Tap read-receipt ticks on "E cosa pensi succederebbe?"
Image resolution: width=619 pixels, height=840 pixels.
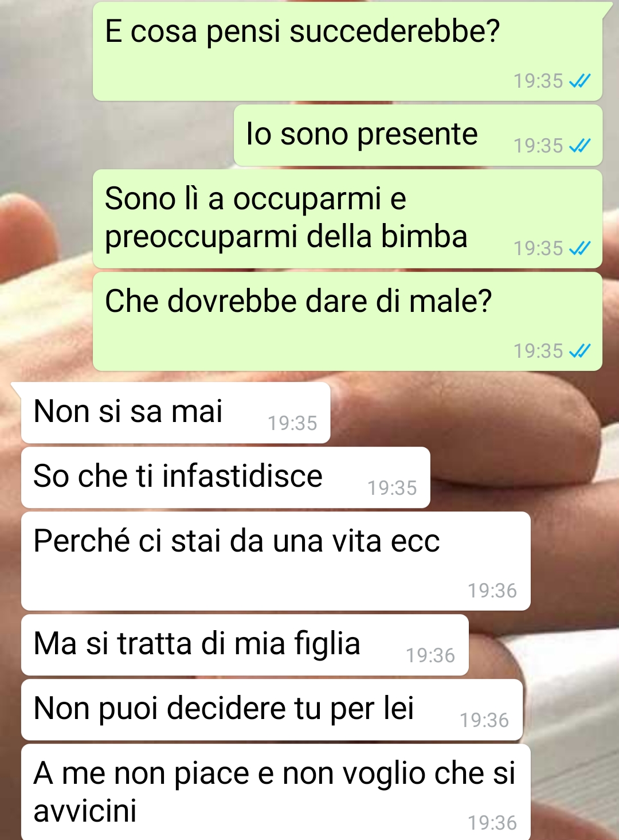(579, 81)
